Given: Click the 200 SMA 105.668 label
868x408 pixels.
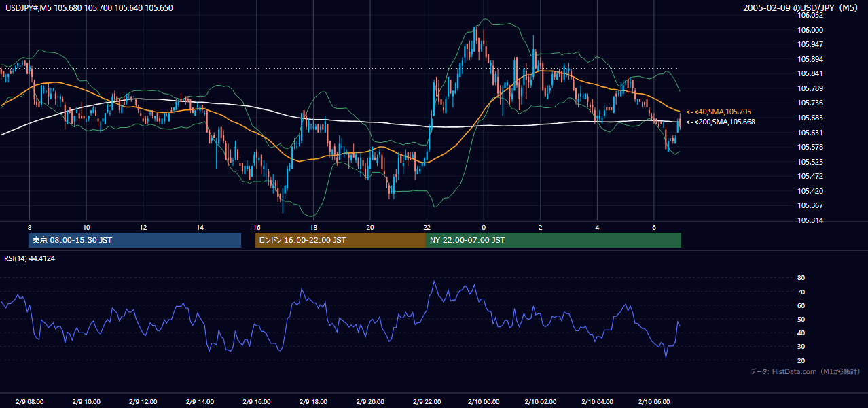Looking at the screenshot, I should [x=720, y=122].
